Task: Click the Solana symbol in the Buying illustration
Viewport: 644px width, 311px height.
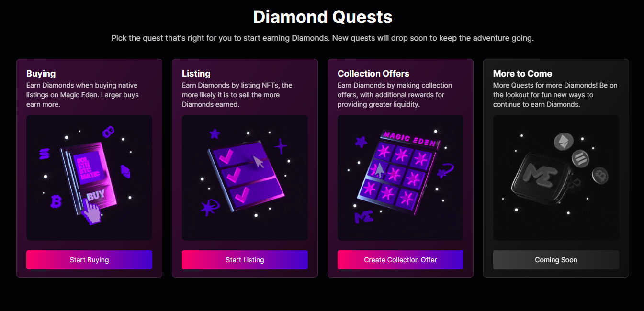Action: tap(45, 155)
